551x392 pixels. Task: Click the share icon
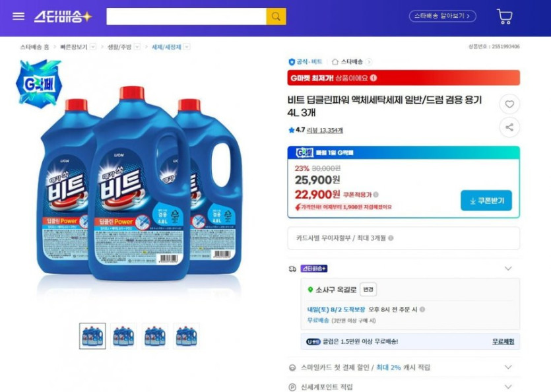point(509,127)
